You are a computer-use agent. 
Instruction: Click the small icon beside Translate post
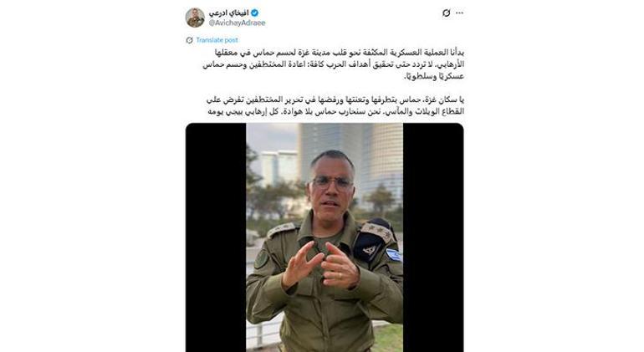point(189,40)
